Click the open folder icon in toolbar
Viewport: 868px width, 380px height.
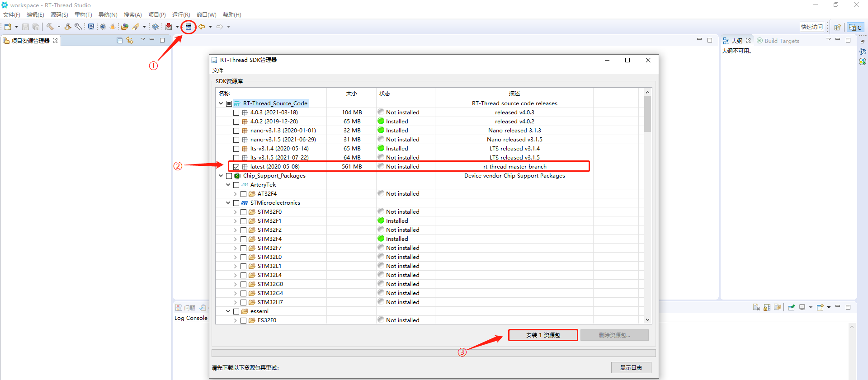pyautogui.click(x=125, y=27)
